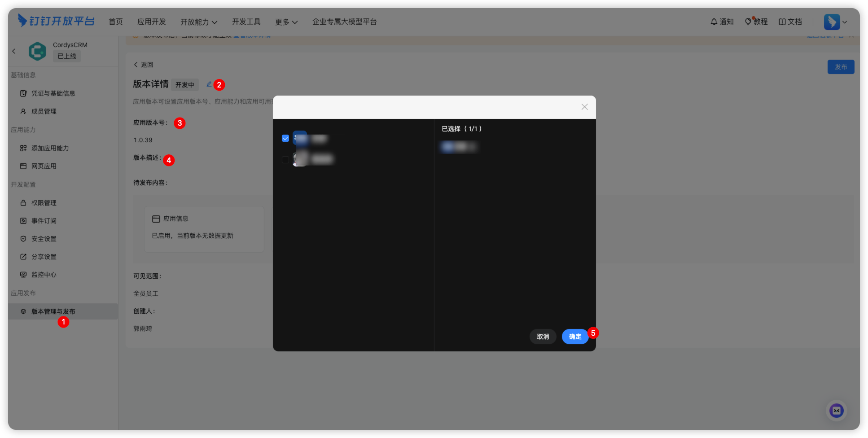Open the user avatar account dropdown

tap(835, 22)
